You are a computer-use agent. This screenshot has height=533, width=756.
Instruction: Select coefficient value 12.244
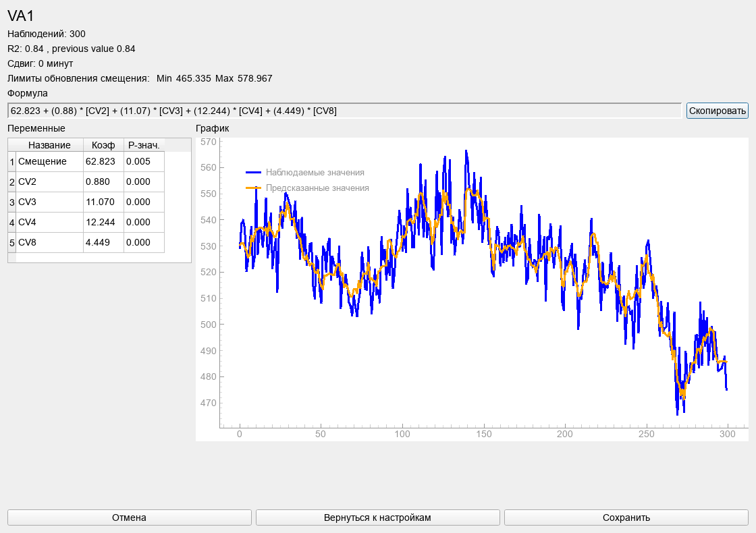click(x=104, y=222)
